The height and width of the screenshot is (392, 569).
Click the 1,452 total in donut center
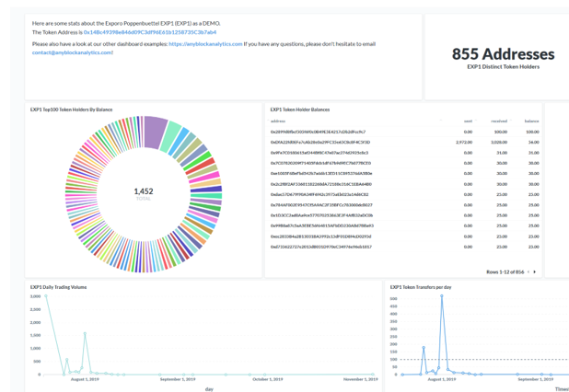[x=144, y=191]
